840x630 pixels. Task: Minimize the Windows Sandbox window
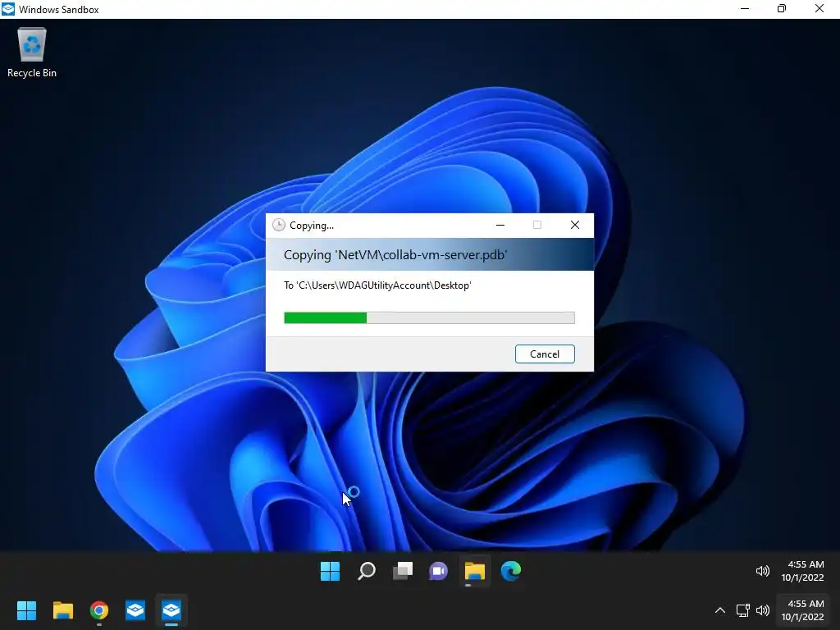pyautogui.click(x=745, y=8)
